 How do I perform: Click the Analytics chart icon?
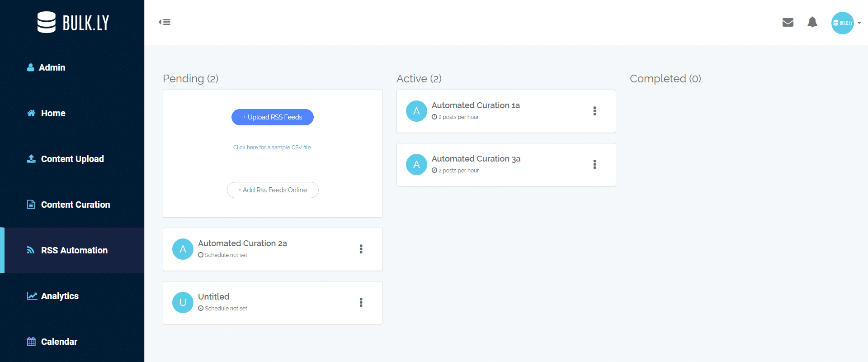click(x=32, y=296)
